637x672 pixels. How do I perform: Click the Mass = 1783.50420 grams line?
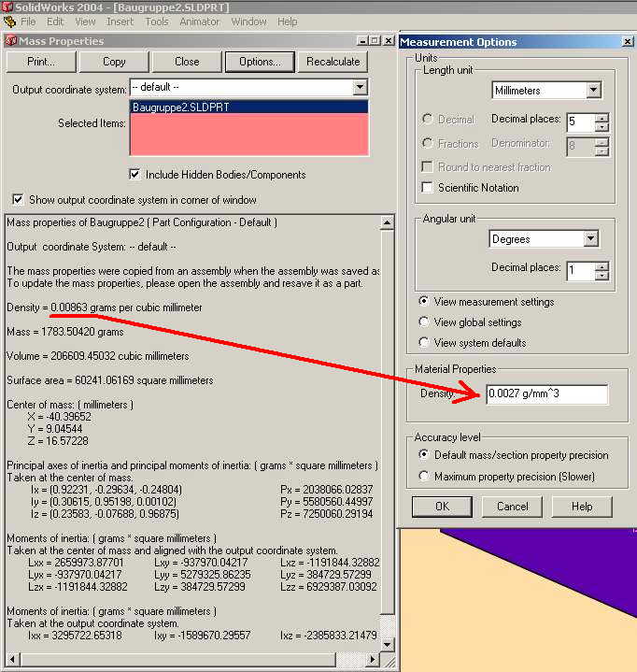65,332
